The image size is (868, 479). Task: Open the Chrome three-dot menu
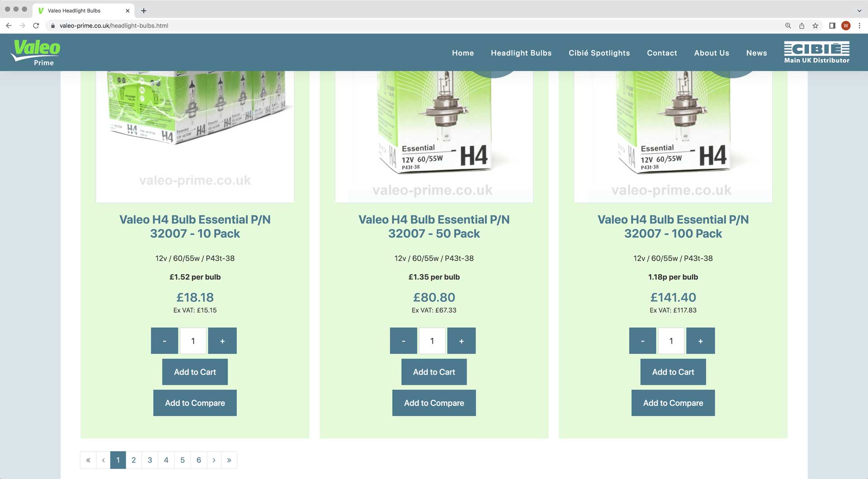point(859,26)
